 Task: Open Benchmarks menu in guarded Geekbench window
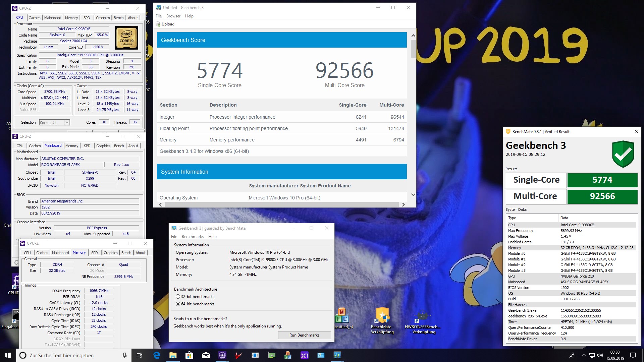193,237
